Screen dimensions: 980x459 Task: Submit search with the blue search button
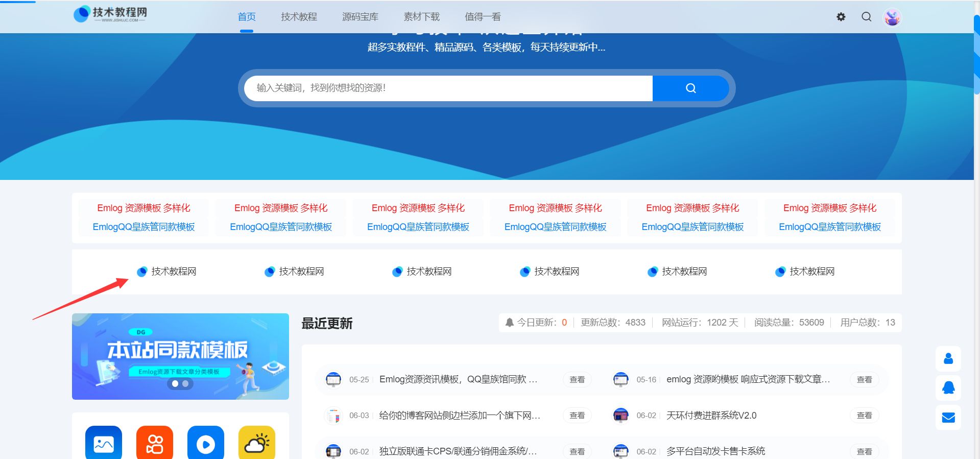point(690,88)
